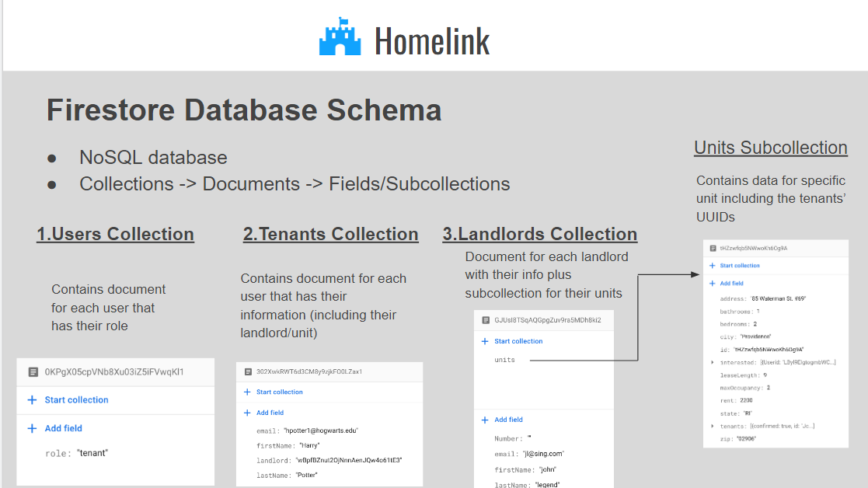
Task: Click Add field in the Units subcollection panel
Action: [x=731, y=284]
